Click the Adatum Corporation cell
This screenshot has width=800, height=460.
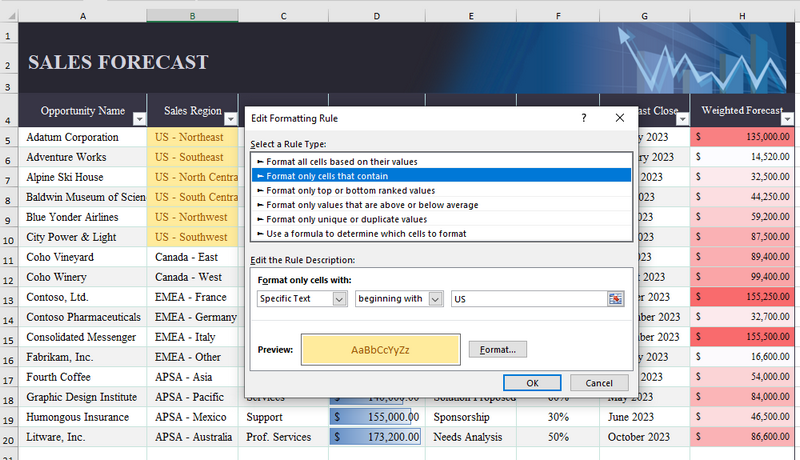83,137
